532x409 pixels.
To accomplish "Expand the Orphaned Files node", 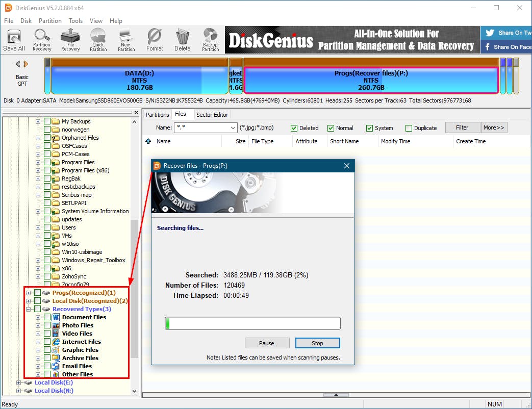I will click(38, 138).
